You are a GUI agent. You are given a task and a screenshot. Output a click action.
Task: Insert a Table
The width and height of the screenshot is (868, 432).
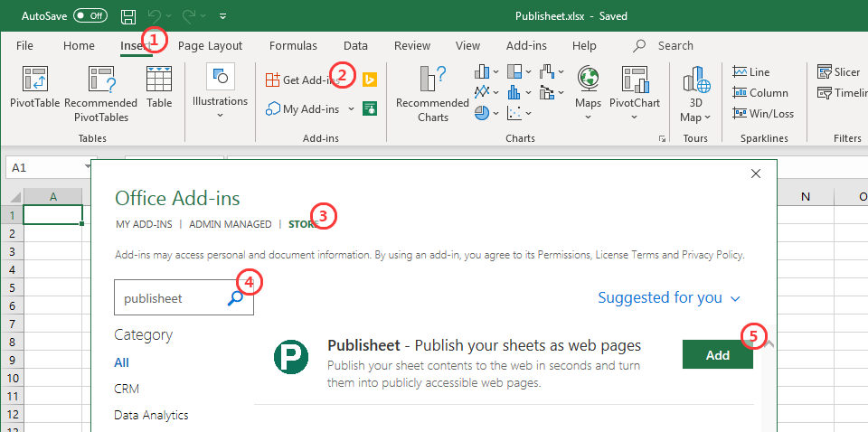point(159,87)
